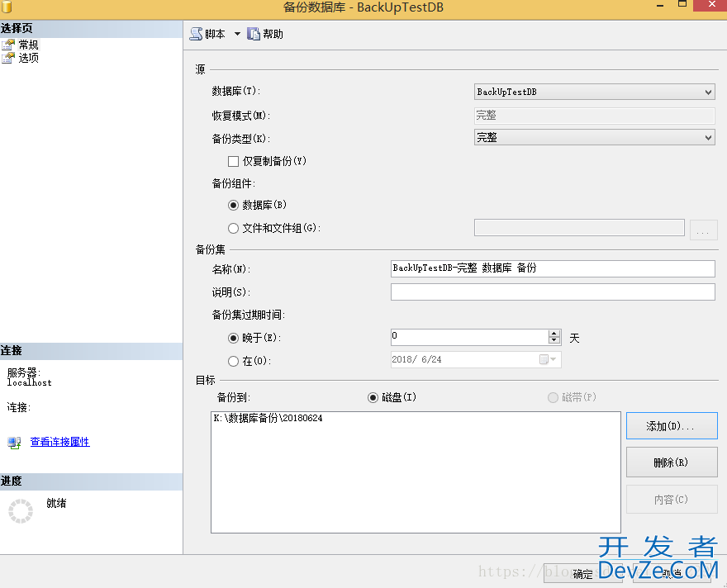Click the 内容(C) button

(x=672, y=499)
